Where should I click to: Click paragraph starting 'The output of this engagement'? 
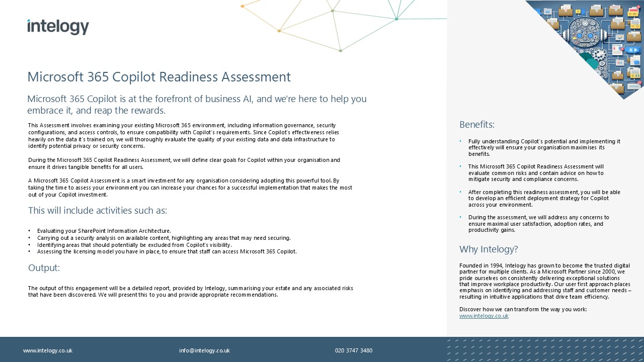(191, 292)
